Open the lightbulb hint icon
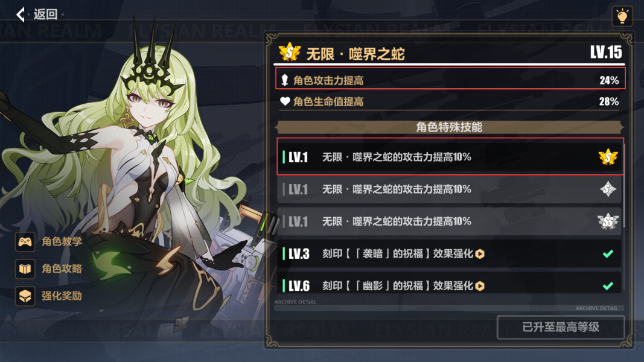The height and width of the screenshot is (362, 644). 622,16
